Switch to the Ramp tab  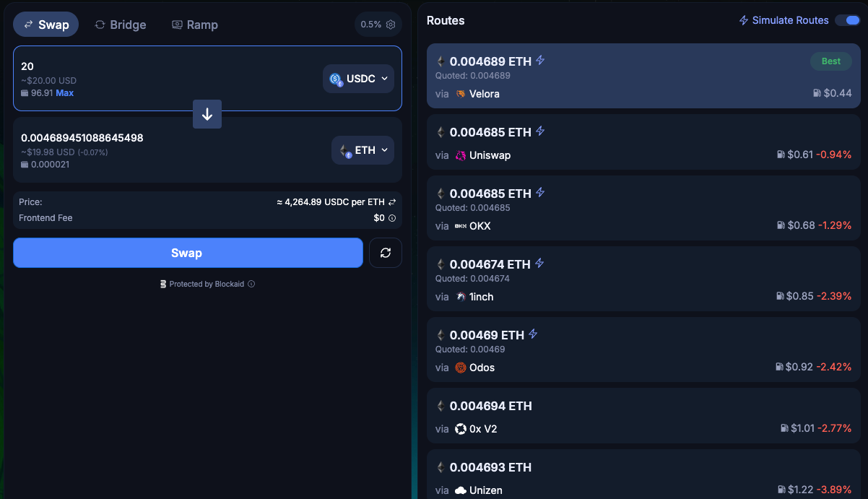194,24
